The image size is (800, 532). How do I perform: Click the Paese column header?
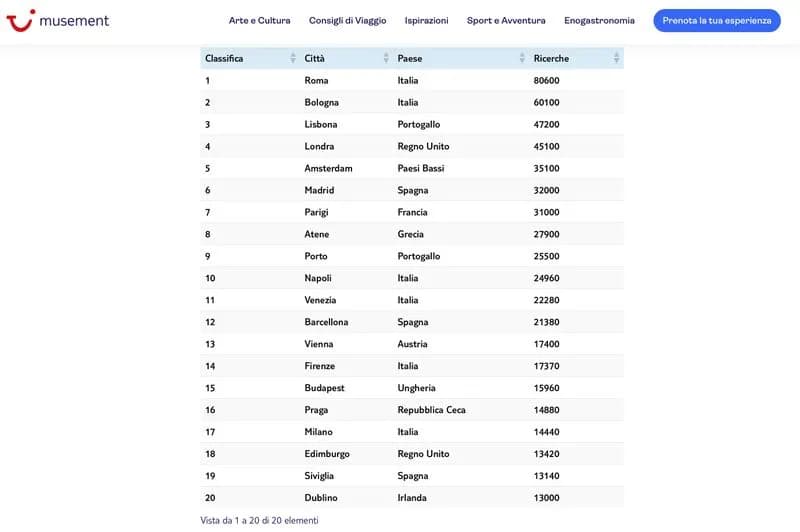pos(410,58)
